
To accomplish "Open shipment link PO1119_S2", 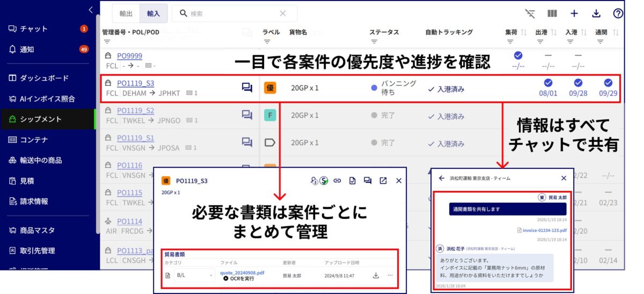I will pos(135,111).
